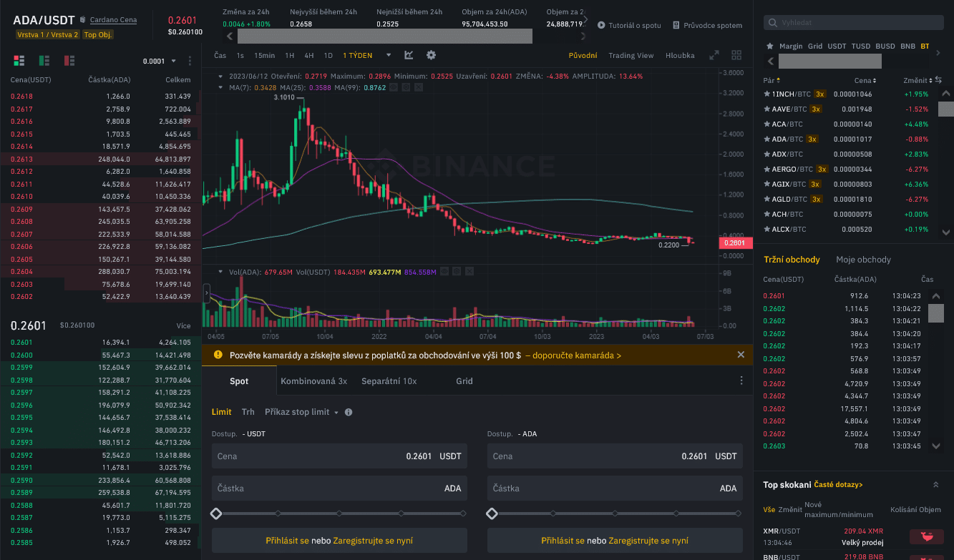The image size is (954, 560).
Task: Sort the pair list by Cena column
Action: (865, 81)
